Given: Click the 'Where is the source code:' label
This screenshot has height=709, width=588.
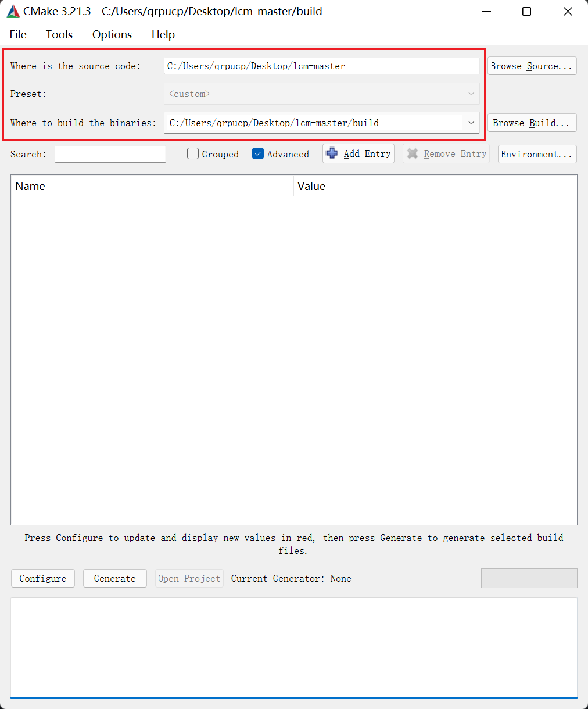Looking at the screenshot, I should point(76,66).
